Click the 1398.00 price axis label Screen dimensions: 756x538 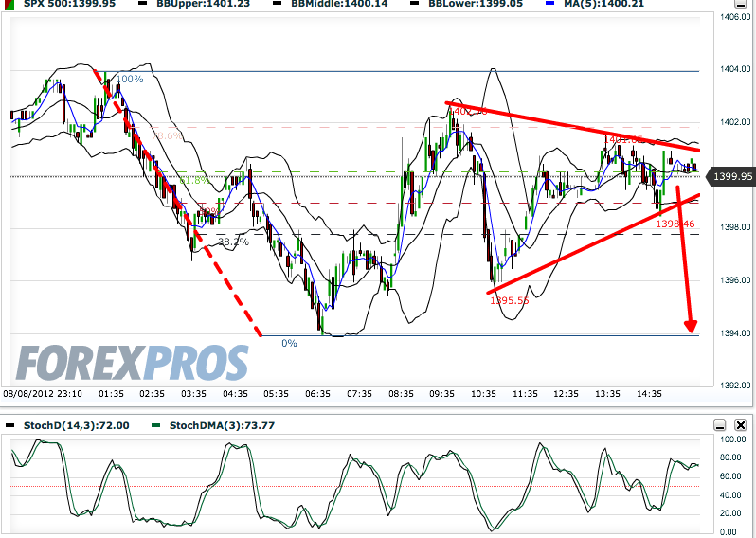(x=735, y=227)
